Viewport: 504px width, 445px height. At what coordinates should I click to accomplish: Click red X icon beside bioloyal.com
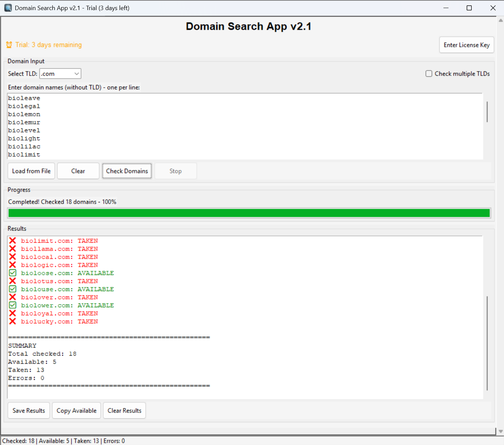tap(12, 313)
